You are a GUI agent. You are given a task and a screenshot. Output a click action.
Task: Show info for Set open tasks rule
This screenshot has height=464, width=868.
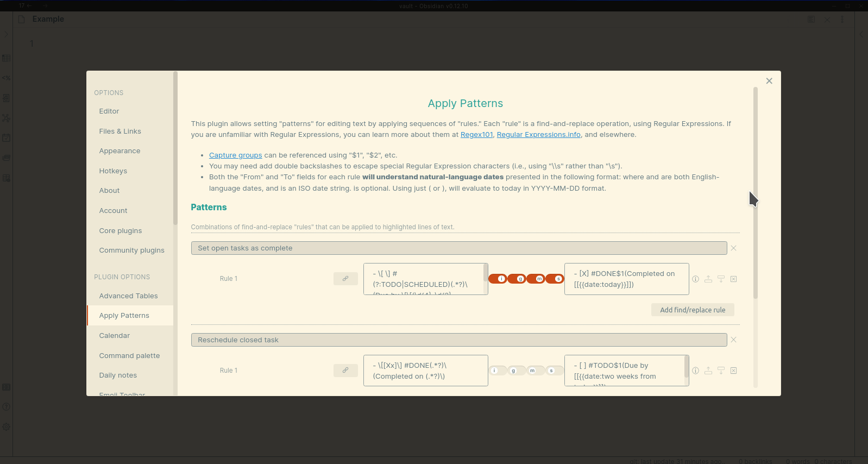pyautogui.click(x=695, y=279)
